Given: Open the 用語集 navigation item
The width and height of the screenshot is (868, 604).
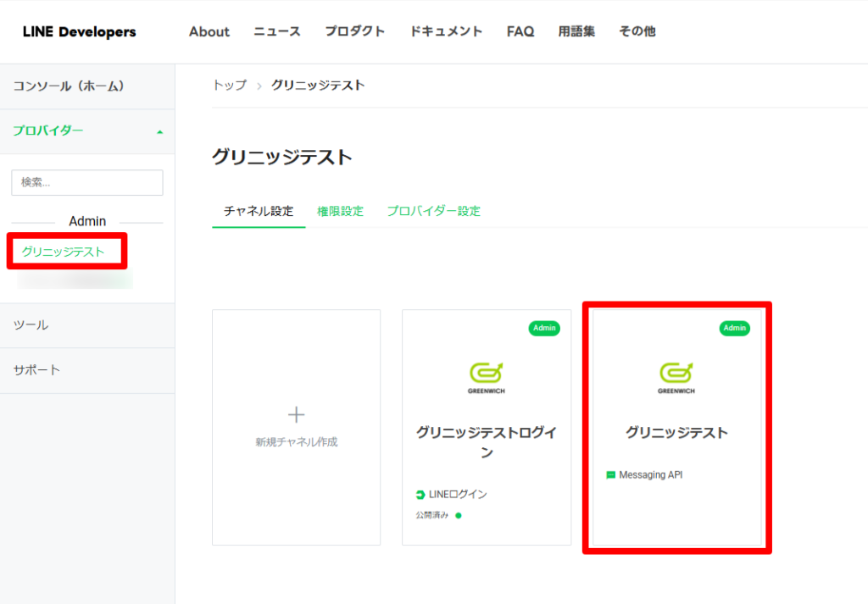Looking at the screenshot, I should tap(576, 31).
